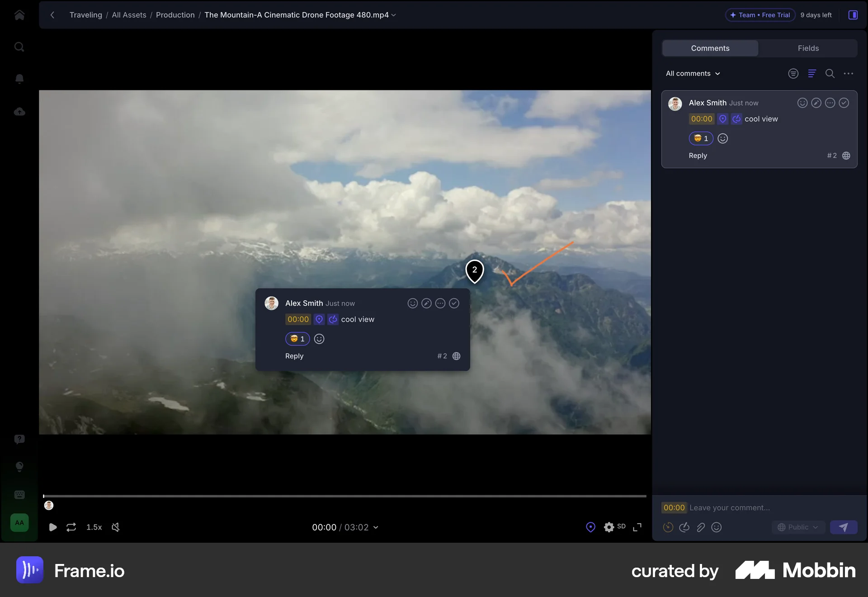Viewport: 868px width, 597px height.
Task: Open the emoji picker in the comment input
Action: pos(717,527)
